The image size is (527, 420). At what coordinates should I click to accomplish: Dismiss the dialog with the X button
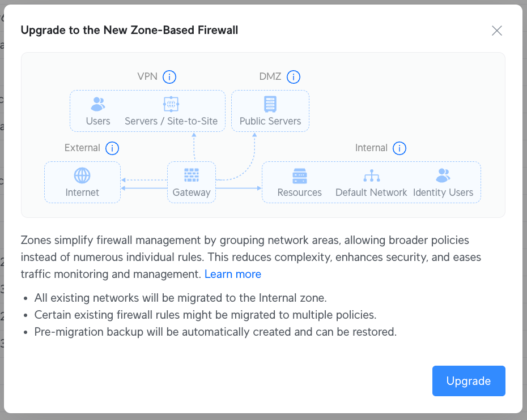tap(497, 31)
